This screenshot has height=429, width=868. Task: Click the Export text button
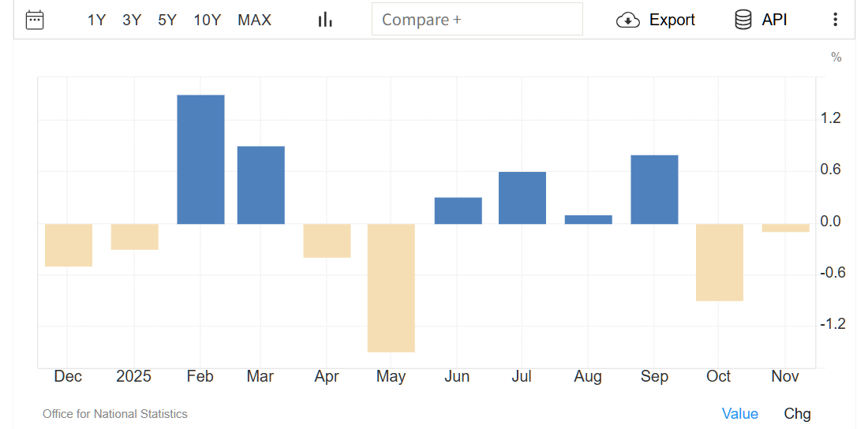point(672,20)
